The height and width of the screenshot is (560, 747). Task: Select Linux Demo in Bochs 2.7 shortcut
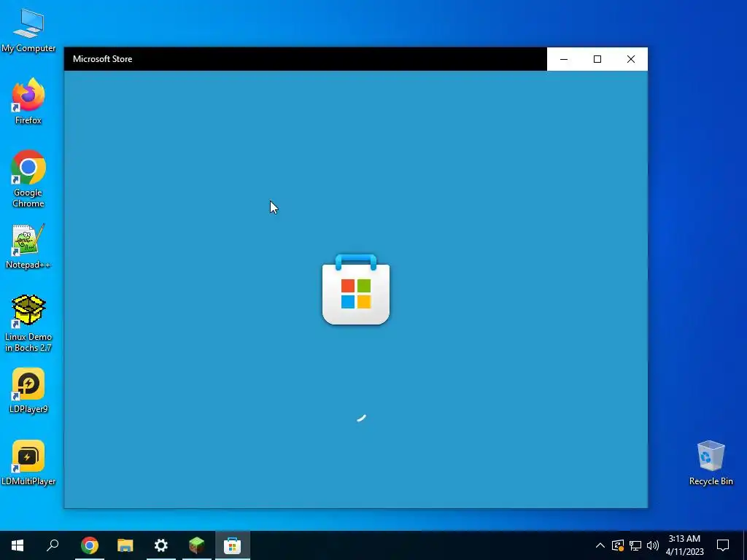click(28, 323)
